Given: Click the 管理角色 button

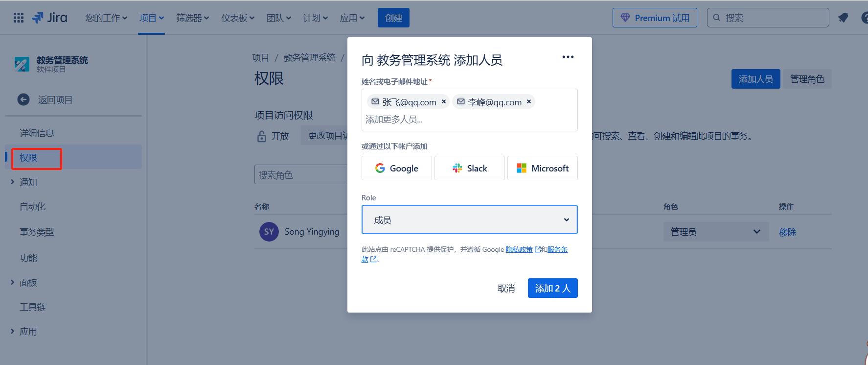Looking at the screenshot, I should click(807, 79).
